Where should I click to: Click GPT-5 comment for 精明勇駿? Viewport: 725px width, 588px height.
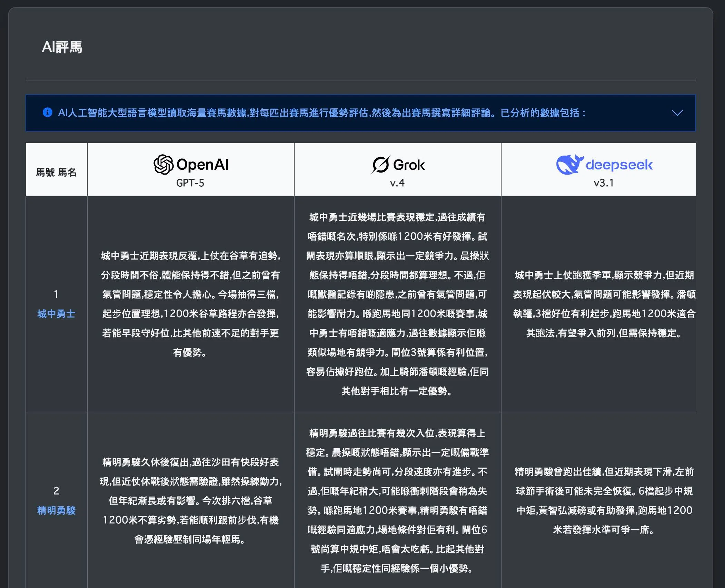tap(190, 501)
